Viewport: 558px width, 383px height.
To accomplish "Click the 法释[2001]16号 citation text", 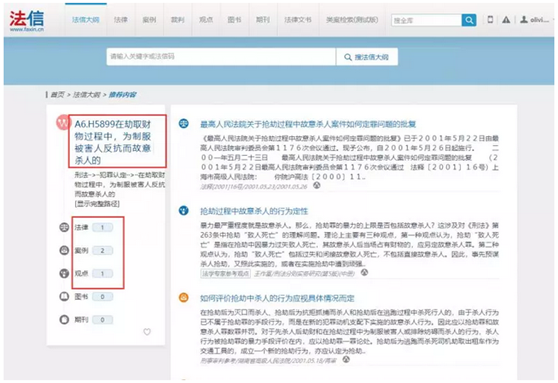I will coord(254,186).
